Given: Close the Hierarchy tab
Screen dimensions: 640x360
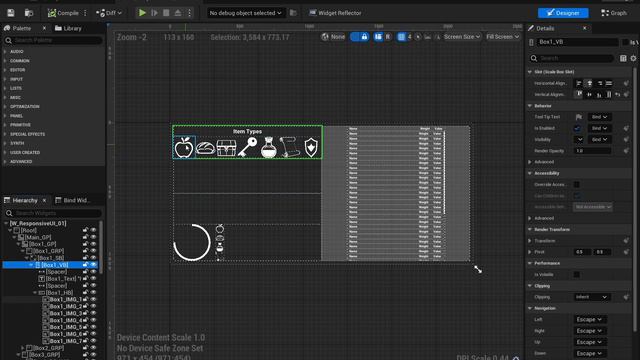Looking at the screenshot, I should (x=44, y=200).
